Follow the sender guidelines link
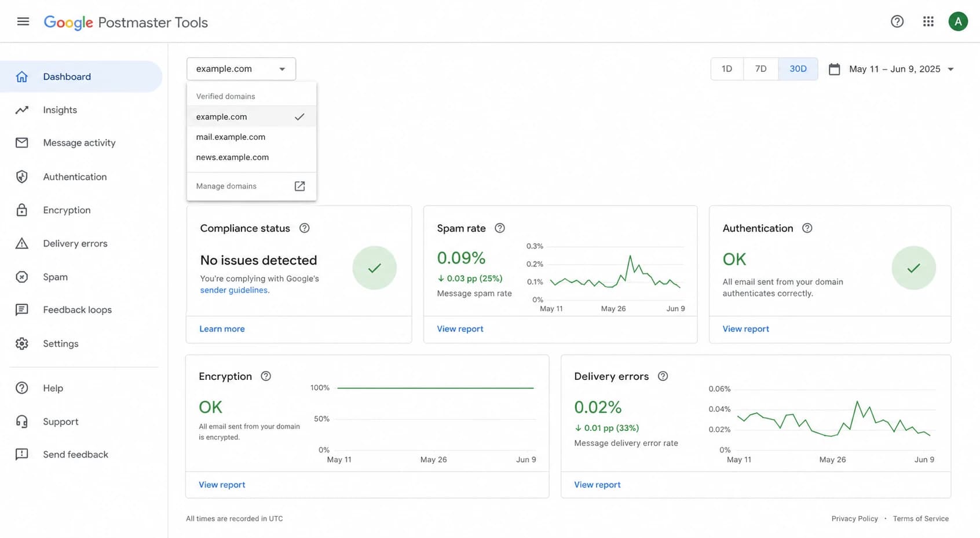 [x=234, y=290]
